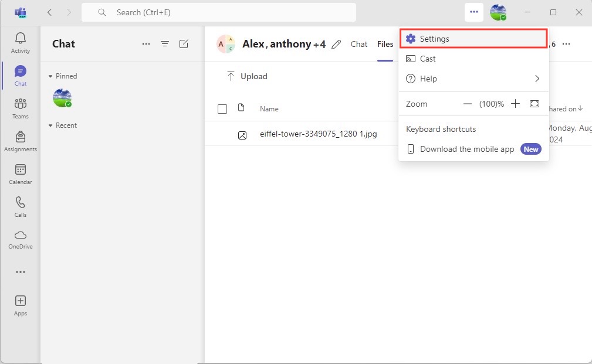Screen dimensions: 592x364
Task: Switch to the Chat tab
Action: coord(358,44)
